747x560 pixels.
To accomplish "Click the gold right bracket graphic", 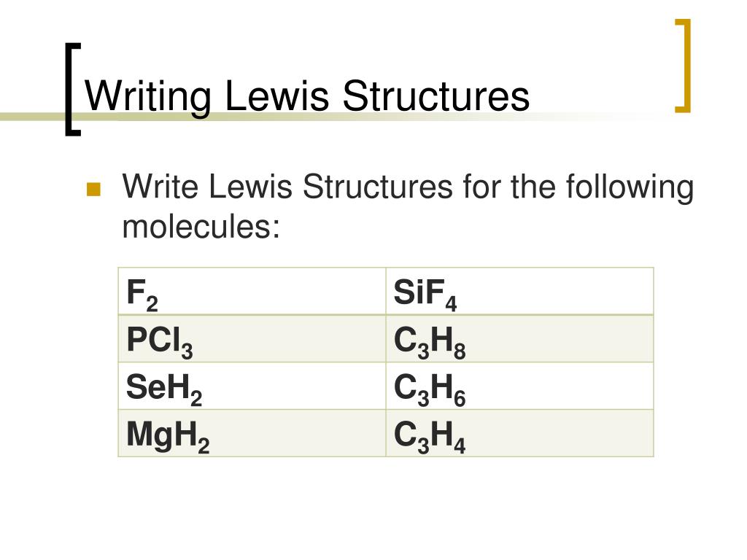I will (x=683, y=66).
